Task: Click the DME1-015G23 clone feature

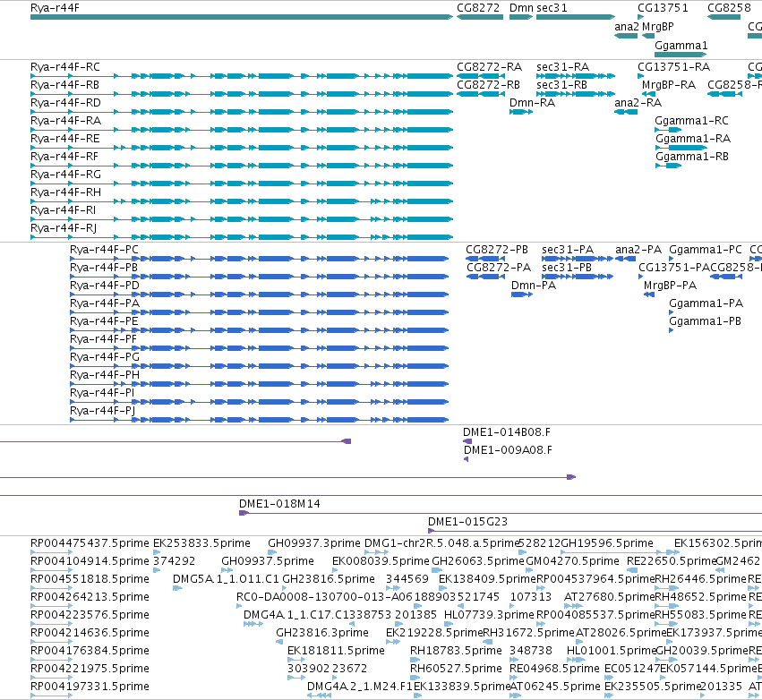Action: [595, 531]
